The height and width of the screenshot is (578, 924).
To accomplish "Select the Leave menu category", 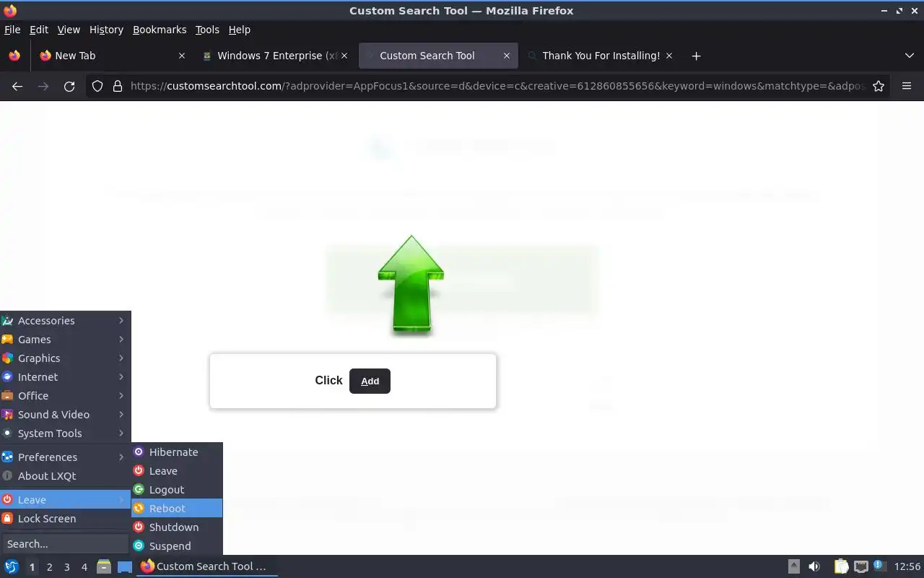I will click(65, 500).
